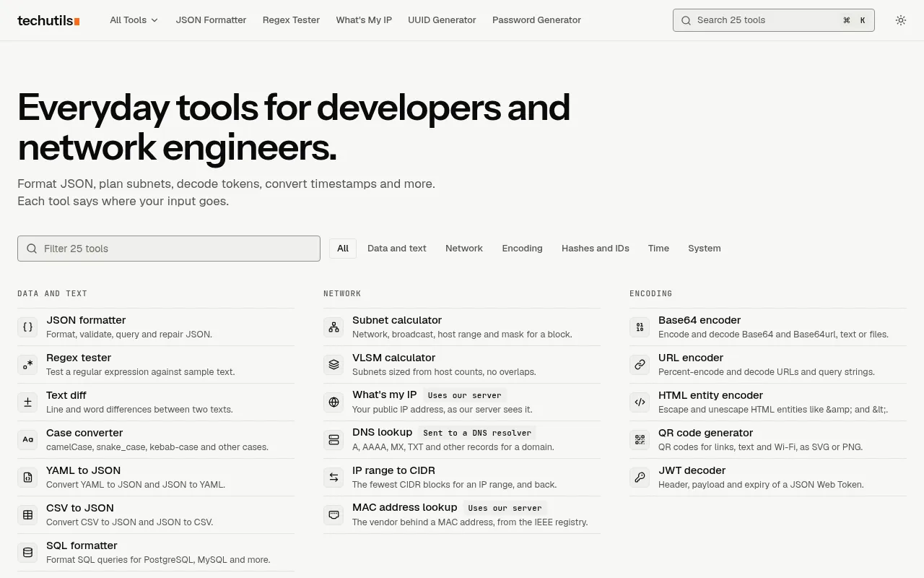Click the URL encoder link icon

pyautogui.click(x=640, y=364)
